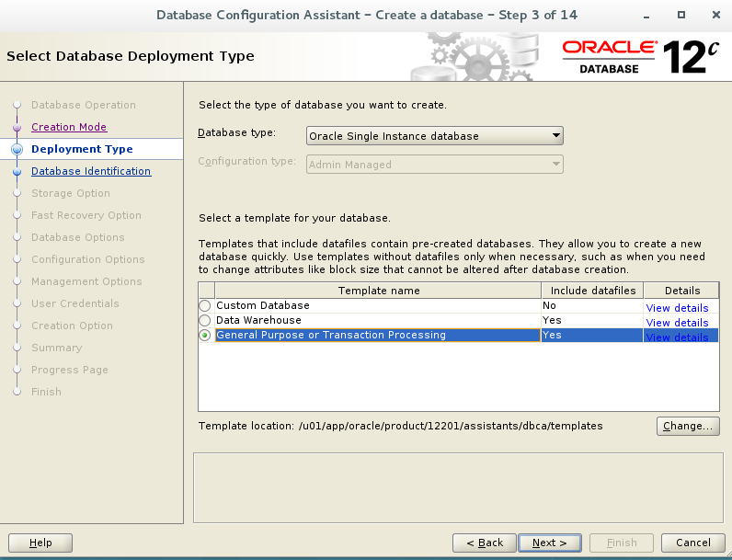Viewport: 732px width, 560px height.
Task: Cancel the database creation wizard
Action: pyautogui.click(x=693, y=543)
